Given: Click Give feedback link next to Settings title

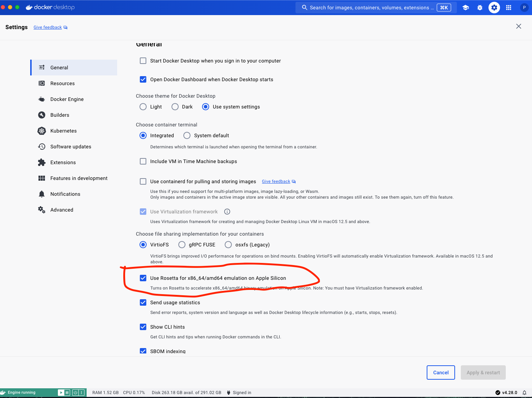Looking at the screenshot, I should coord(50,27).
